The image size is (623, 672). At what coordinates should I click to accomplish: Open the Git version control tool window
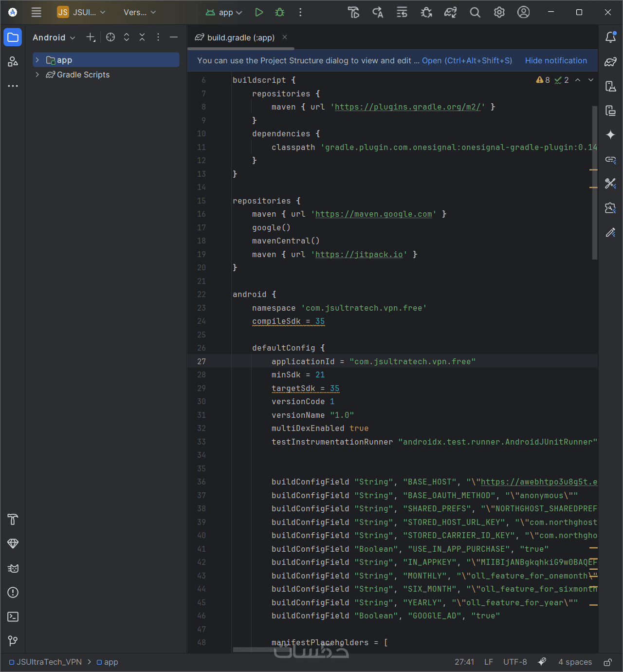13,641
